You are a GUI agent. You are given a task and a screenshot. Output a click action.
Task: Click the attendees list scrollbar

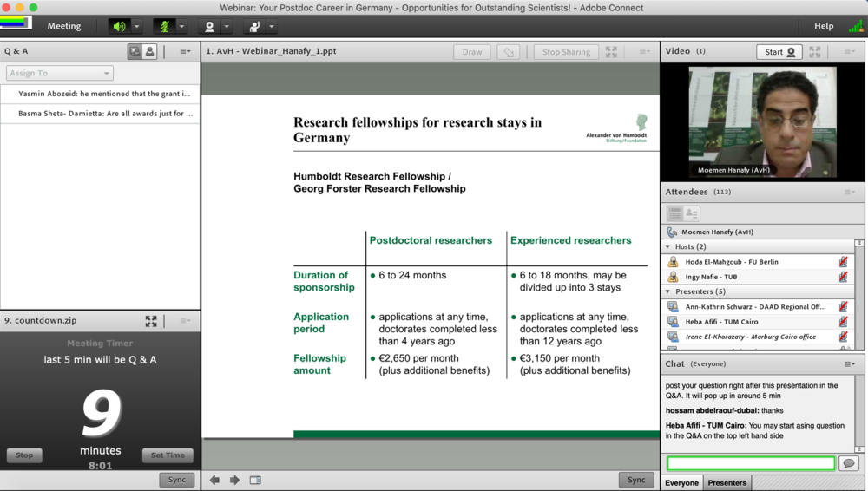pyautogui.click(x=859, y=294)
